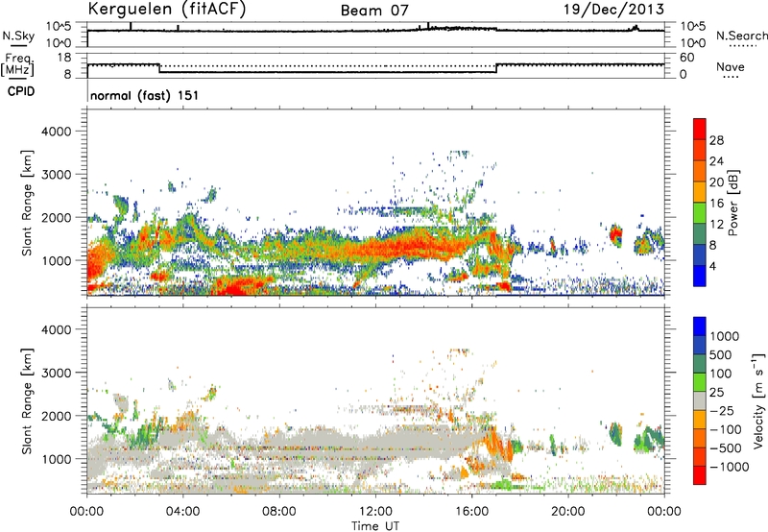Click the 'Kerguelen (fitACF)' title text
Image resolution: width=768 pixels, height=532 pixels.
pyautogui.click(x=166, y=9)
